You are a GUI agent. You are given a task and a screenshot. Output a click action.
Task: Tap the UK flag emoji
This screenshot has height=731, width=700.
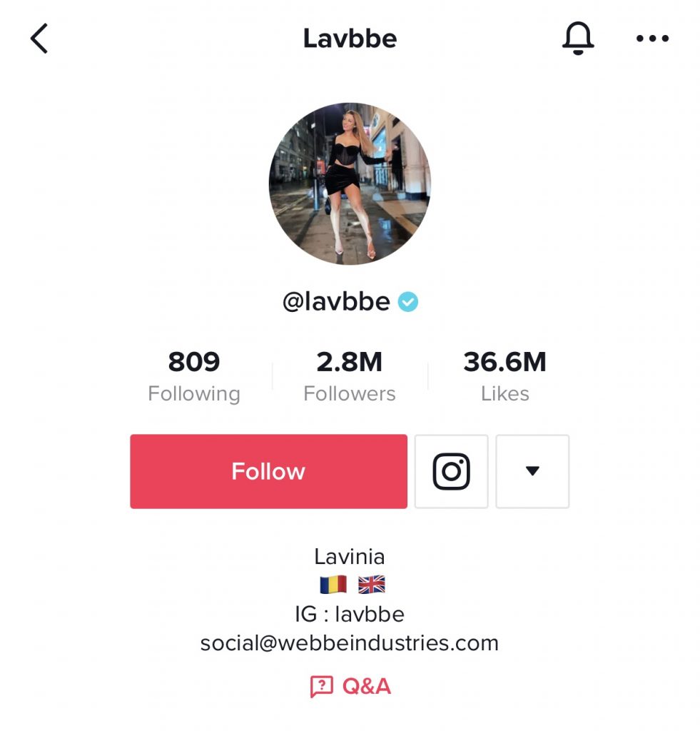[372, 585]
